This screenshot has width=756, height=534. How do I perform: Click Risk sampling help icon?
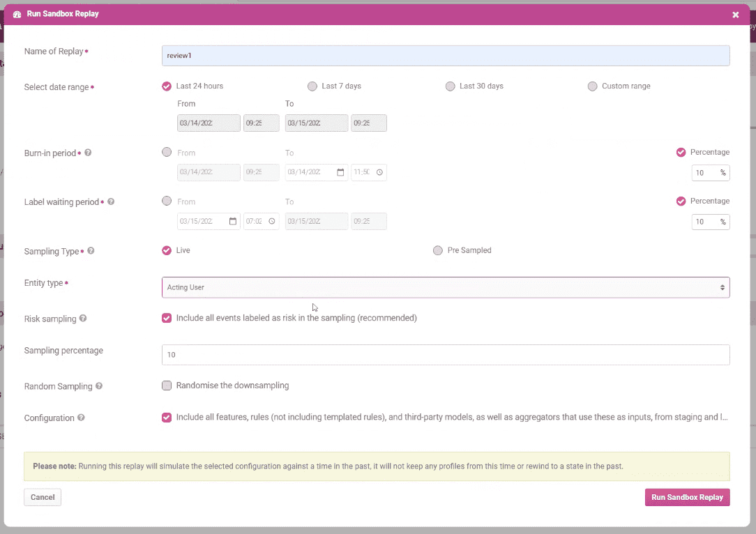pyautogui.click(x=83, y=319)
